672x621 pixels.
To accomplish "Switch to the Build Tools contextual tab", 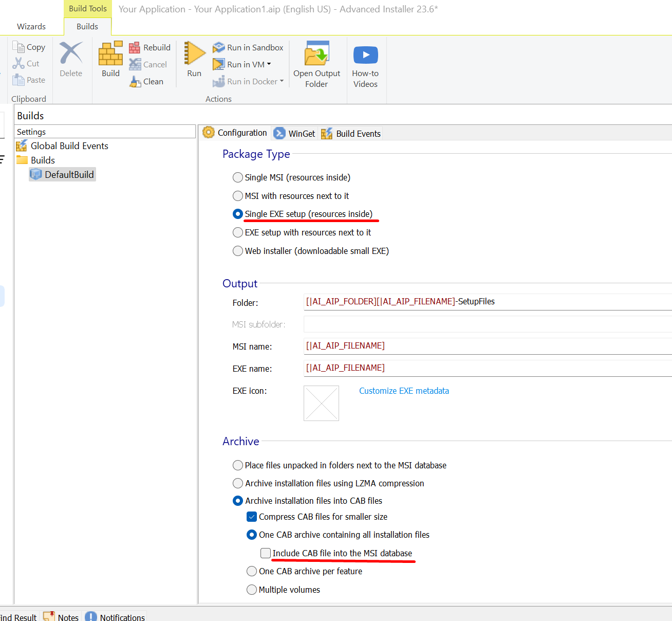I will pos(88,9).
